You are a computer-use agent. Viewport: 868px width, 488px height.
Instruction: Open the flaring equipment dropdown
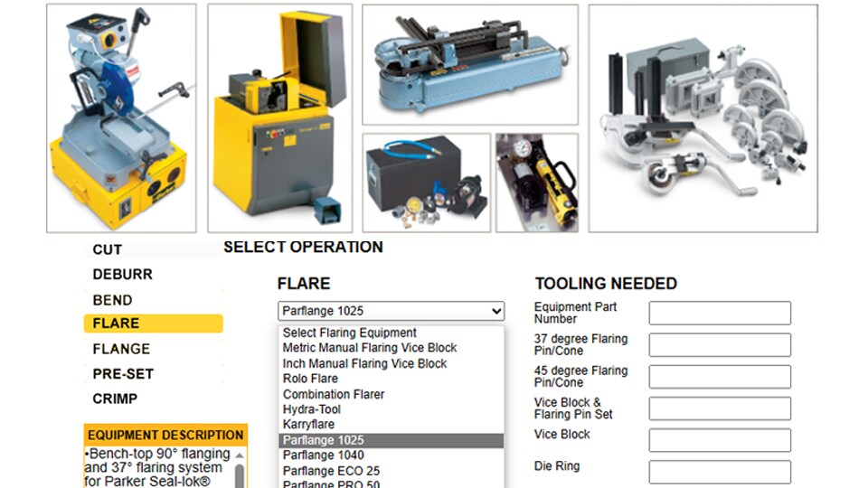point(391,311)
